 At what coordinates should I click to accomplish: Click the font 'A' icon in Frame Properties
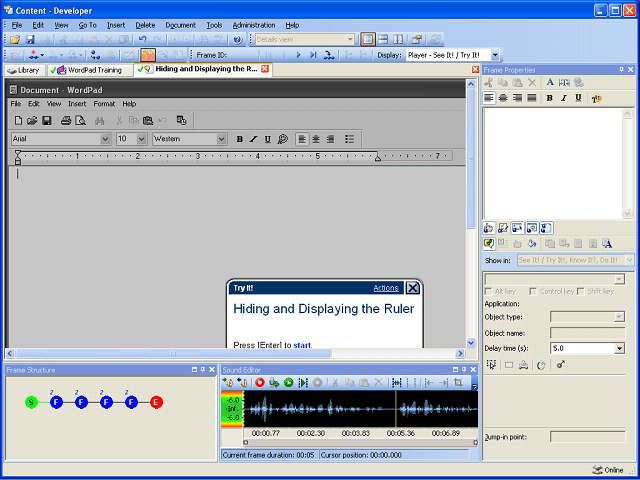point(550,83)
